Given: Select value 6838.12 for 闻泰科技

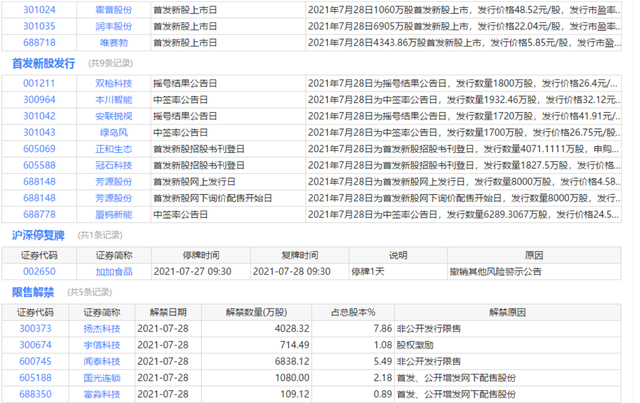Looking at the screenshot, I should click(292, 361).
